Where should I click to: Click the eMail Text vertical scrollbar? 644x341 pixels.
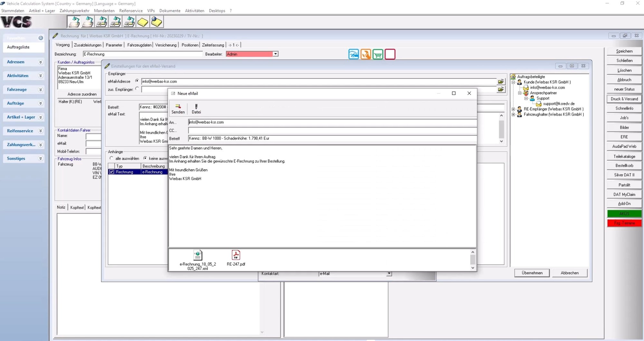point(501,128)
